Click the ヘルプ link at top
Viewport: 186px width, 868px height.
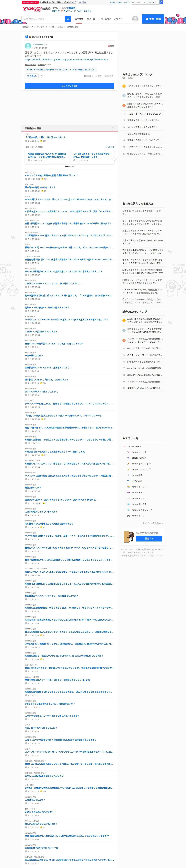[127, 2]
